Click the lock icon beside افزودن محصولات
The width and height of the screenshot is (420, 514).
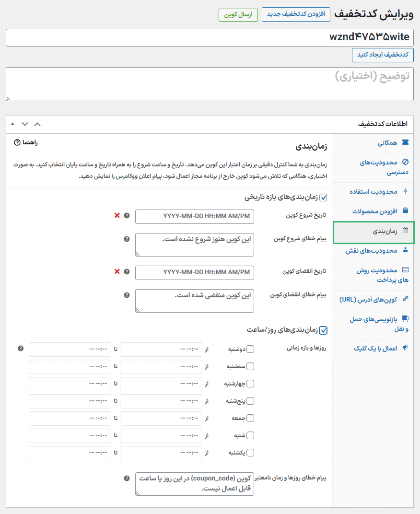coord(405,211)
